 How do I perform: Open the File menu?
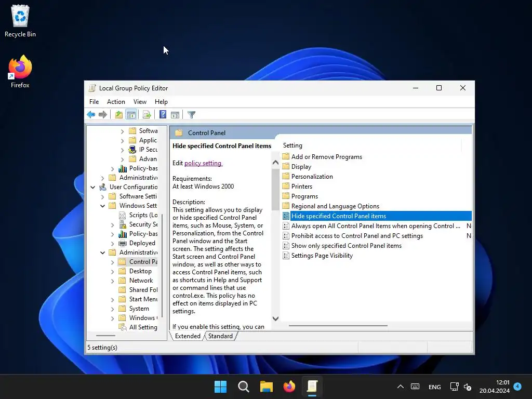(94, 102)
